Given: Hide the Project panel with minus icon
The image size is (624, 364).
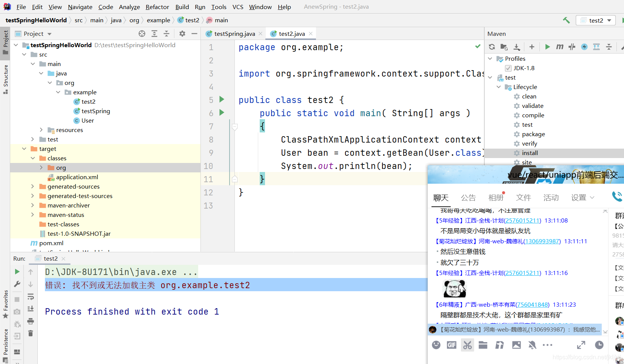Looking at the screenshot, I should tap(194, 34).
